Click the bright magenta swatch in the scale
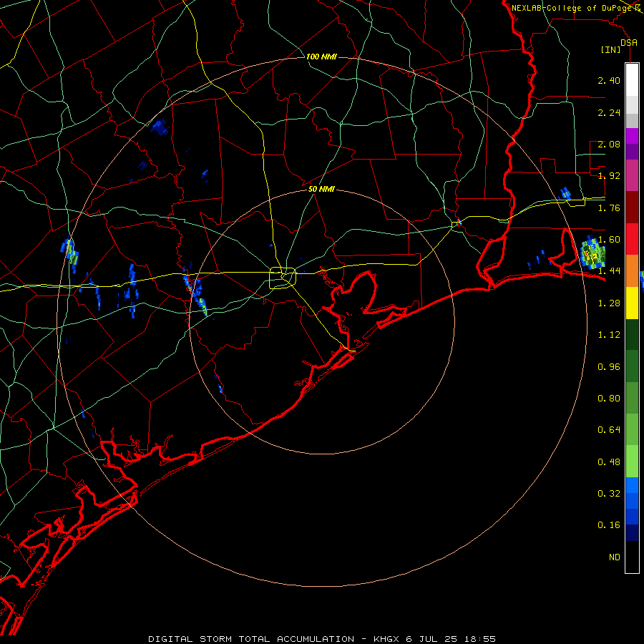 pos(632,137)
